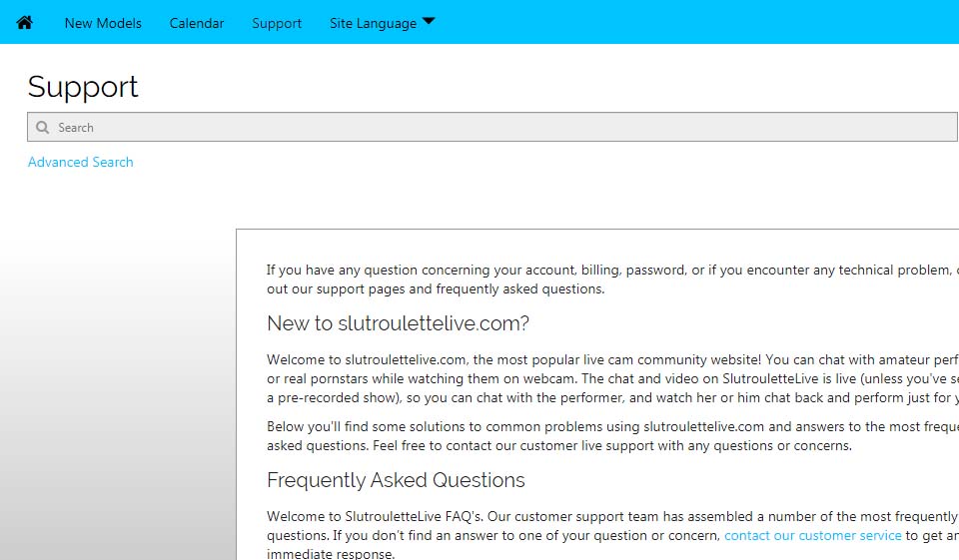Click the large Support page heading
This screenshot has height=560, width=959.
pos(83,87)
